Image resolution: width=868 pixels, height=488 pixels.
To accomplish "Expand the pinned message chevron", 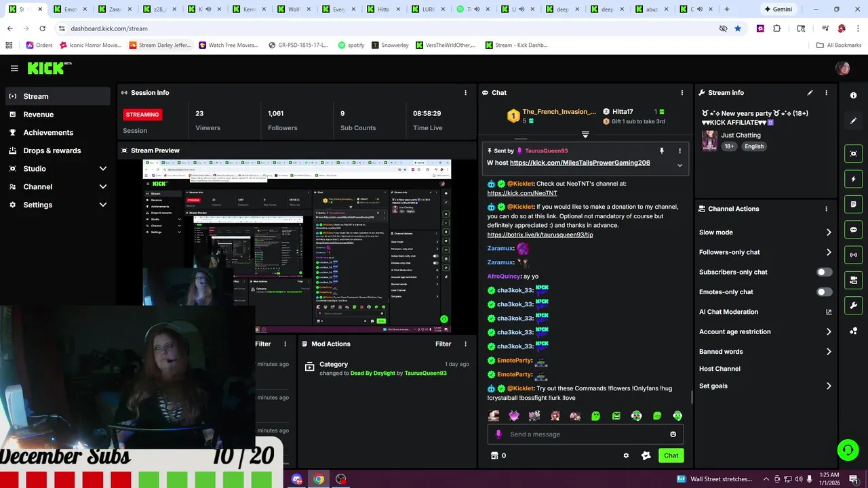I will pyautogui.click(x=679, y=165).
